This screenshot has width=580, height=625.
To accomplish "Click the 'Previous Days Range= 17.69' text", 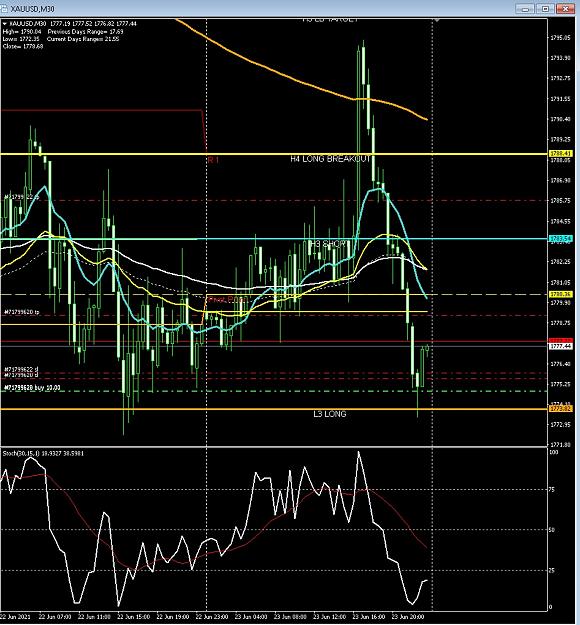I will 85,31.
